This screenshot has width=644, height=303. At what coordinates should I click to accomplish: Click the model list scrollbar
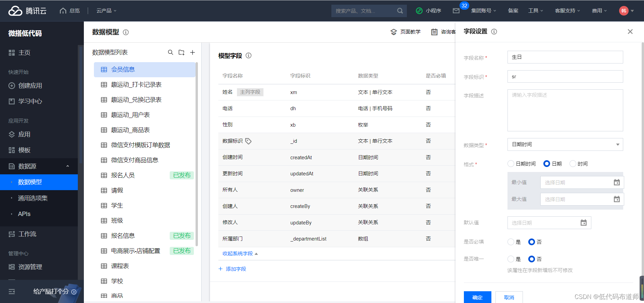(197, 154)
